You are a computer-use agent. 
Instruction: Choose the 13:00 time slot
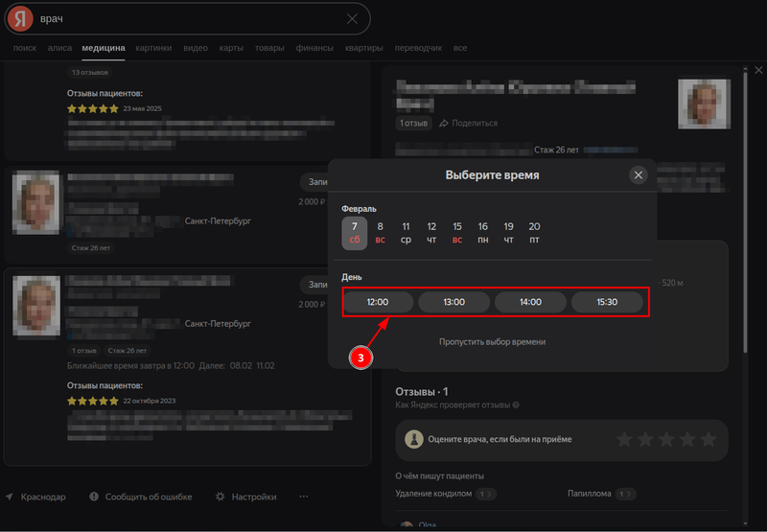pyautogui.click(x=453, y=302)
